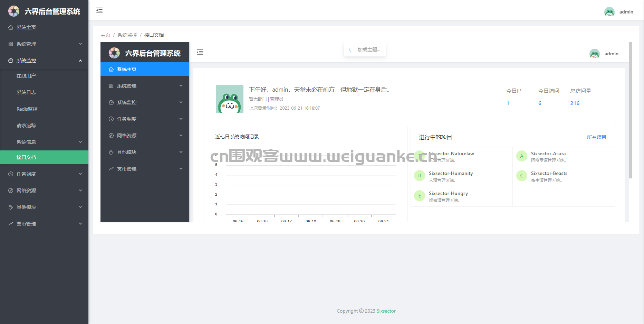The width and height of the screenshot is (644, 324).
Task: Expand outer 任务调度 chevron
Action: [80, 174]
